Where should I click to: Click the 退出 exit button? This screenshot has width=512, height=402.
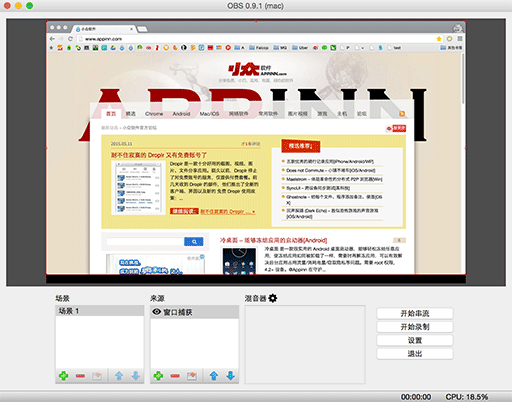tap(415, 354)
